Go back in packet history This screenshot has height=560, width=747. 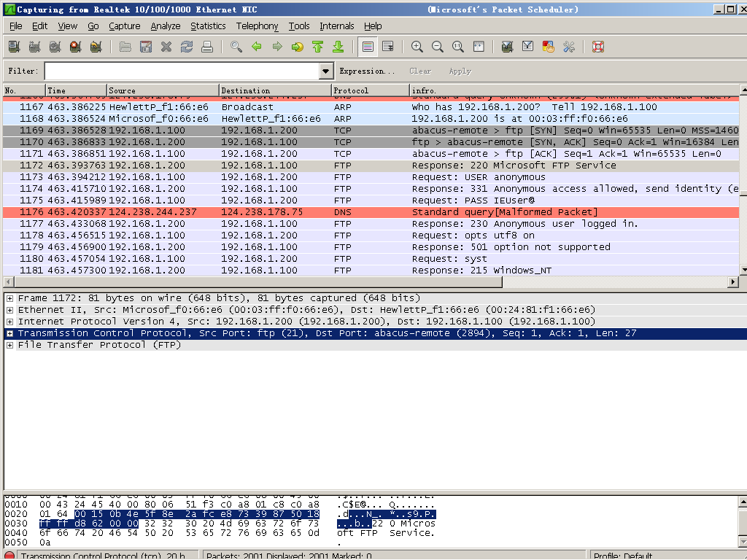tap(257, 47)
